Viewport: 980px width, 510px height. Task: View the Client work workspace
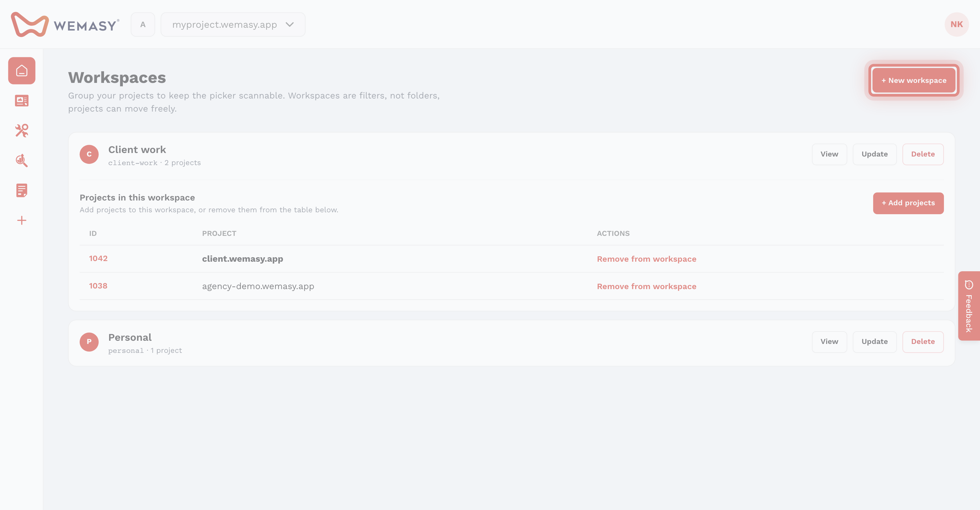(x=829, y=154)
